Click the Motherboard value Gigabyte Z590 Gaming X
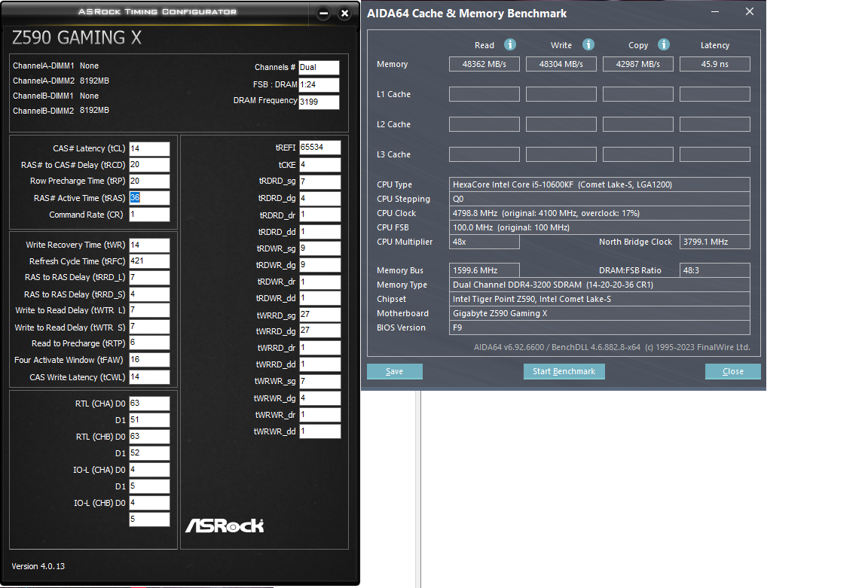The height and width of the screenshot is (588, 868). pos(600,314)
